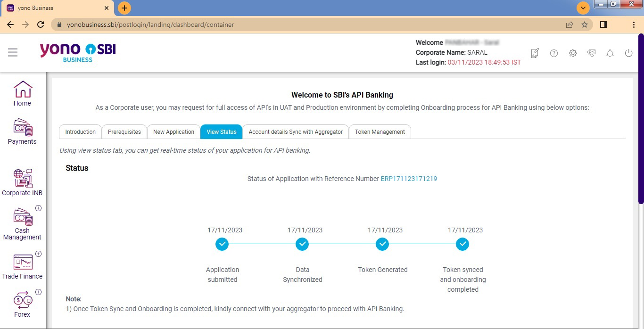Select the View Status tab
This screenshot has height=329, width=644.
[x=222, y=132]
